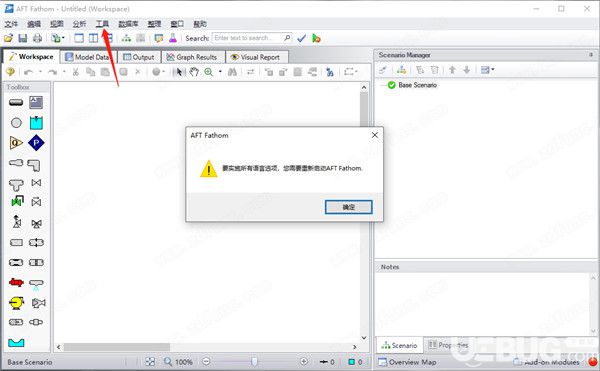This screenshot has height=371, width=600.
Task: Open the undo history dropdown arrow
Action: pyautogui.click(x=40, y=72)
